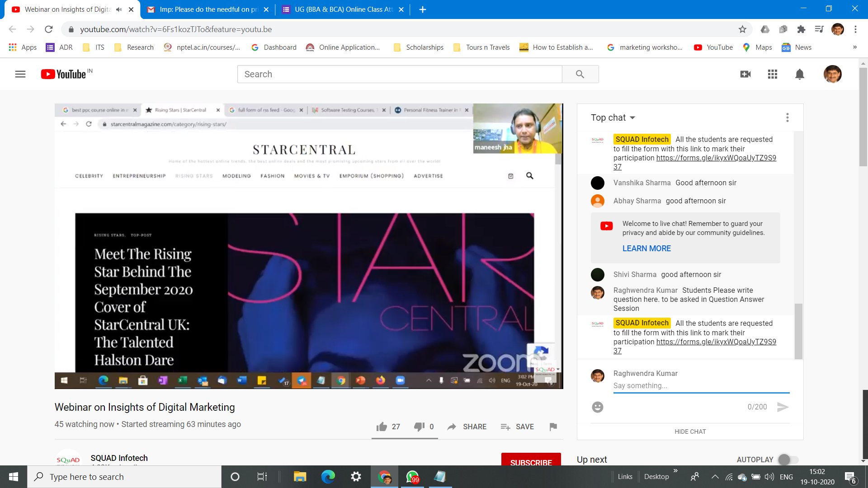The height and width of the screenshot is (488, 868).
Task: Show hidden system tray icons
Action: point(715,477)
